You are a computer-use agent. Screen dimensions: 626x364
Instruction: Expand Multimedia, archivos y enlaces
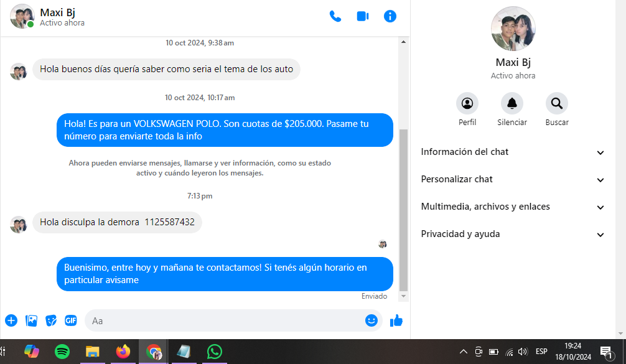tap(513, 207)
